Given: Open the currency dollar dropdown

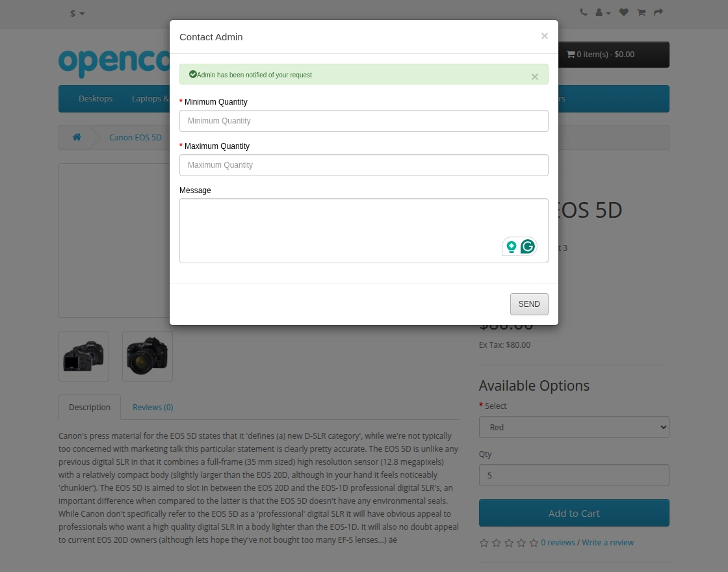Looking at the screenshot, I should pyautogui.click(x=77, y=14).
